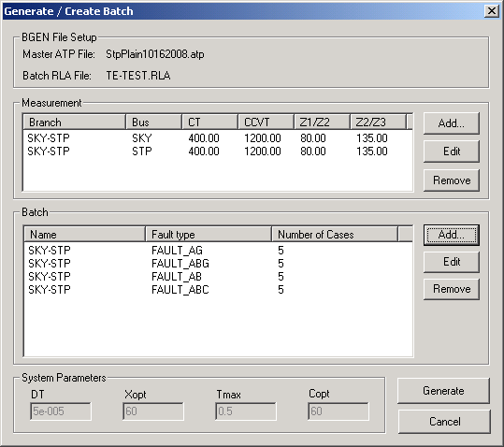
Task: Close the Generate / Create Batch window
Action: (492, 11)
